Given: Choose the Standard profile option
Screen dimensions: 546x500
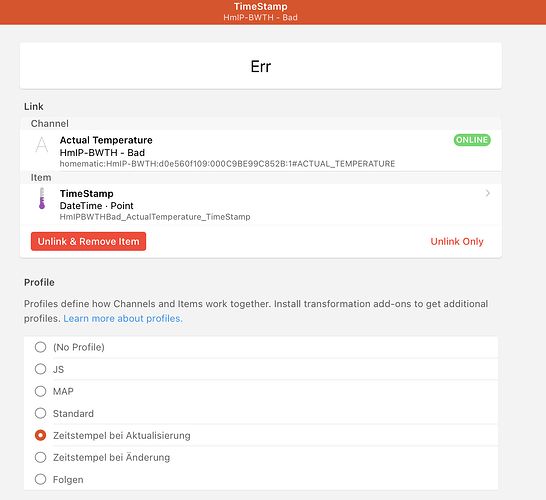Looking at the screenshot, I should pos(40,413).
